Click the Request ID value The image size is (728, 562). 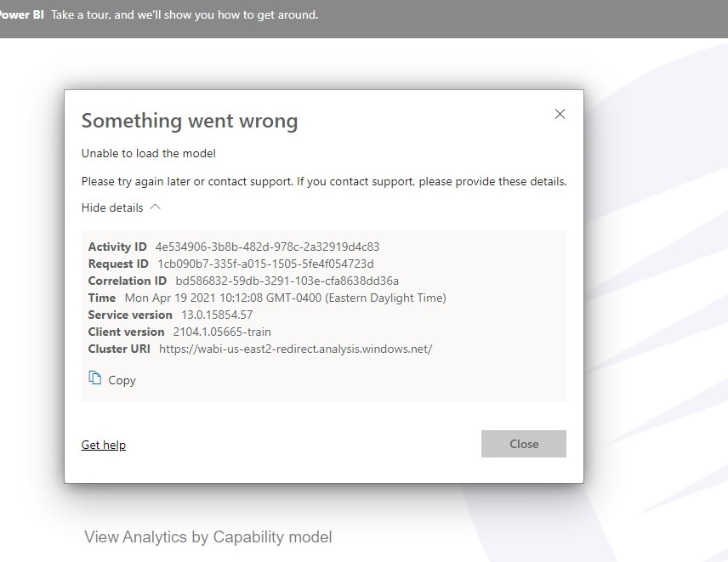265,264
